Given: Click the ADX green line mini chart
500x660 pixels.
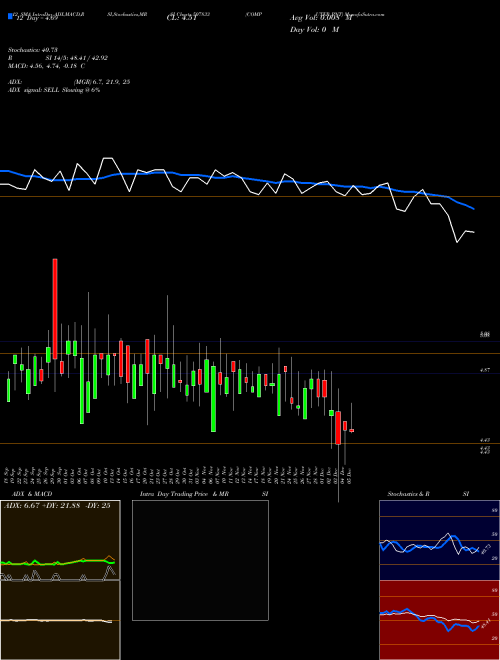Looking at the screenshot, I should pos(60,540).
